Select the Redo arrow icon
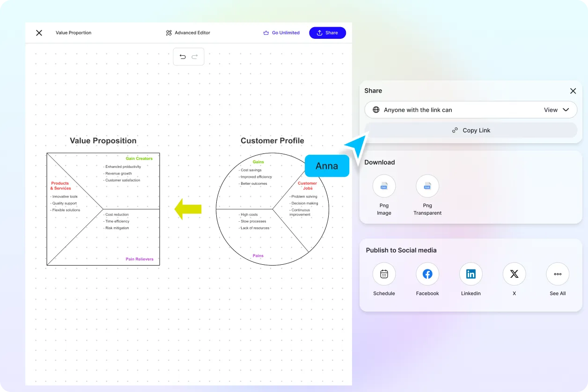Viewport: 588px width, 392px height. point(195,56)
